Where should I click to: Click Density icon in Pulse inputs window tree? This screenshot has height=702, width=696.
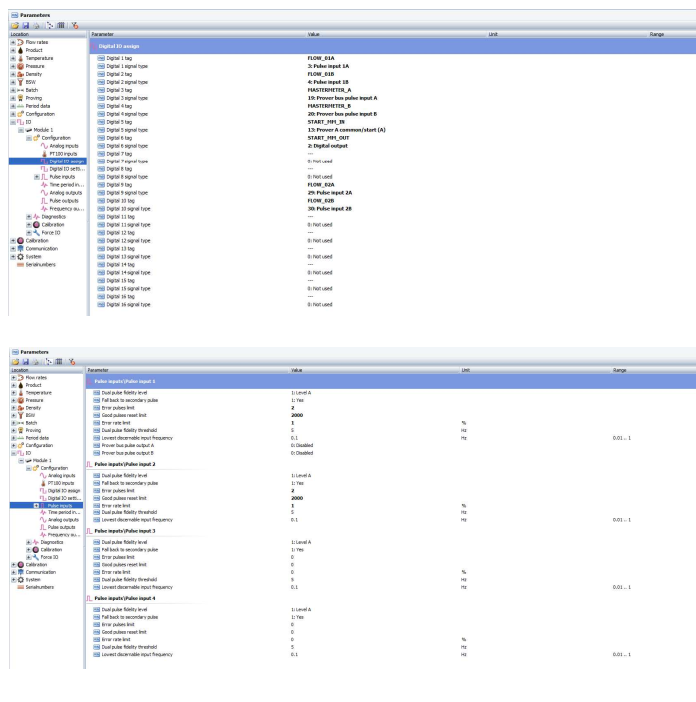coord(20,408)
